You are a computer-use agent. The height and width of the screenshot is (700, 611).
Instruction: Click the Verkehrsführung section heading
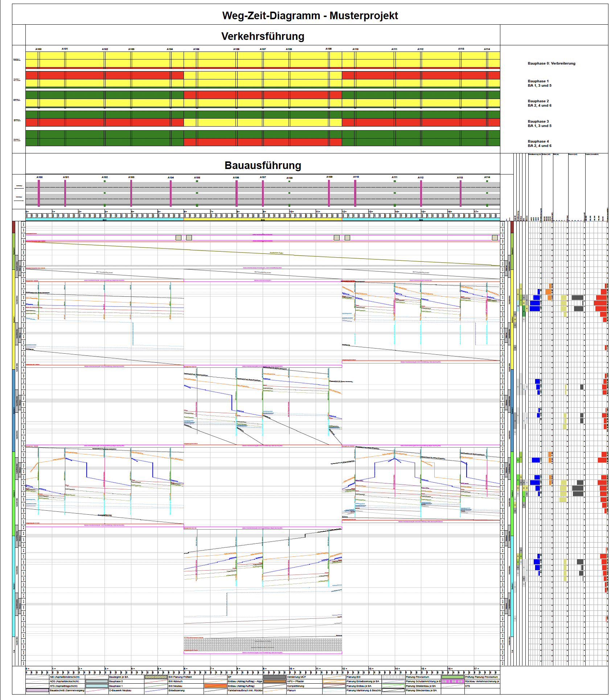pos(263,36)
